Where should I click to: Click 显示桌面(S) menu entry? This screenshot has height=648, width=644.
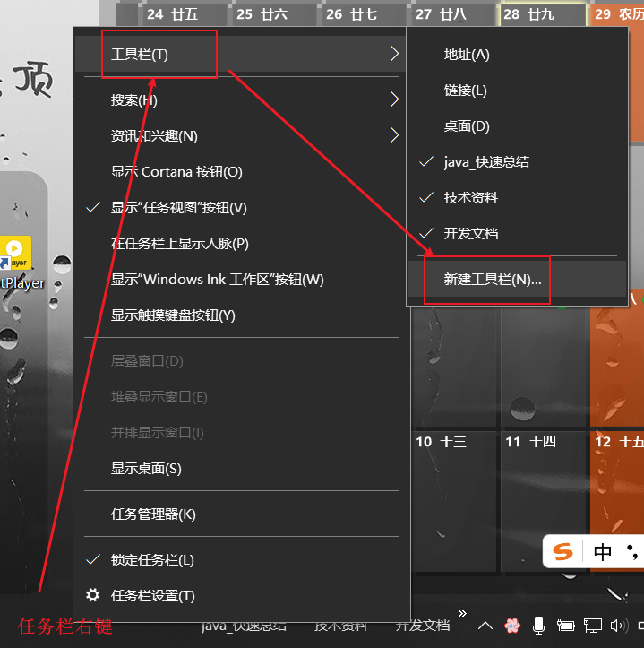click(146, 468)
